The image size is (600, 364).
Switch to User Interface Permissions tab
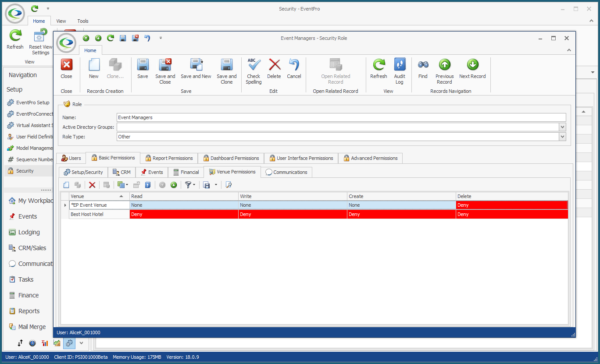tap(301, 158)
